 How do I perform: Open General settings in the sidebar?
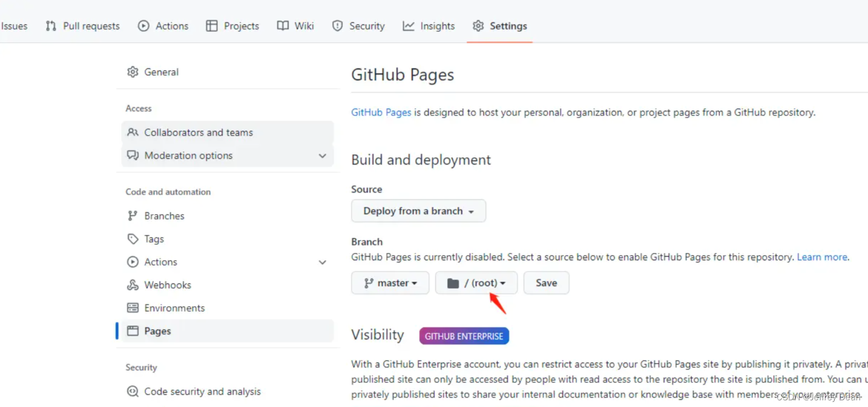pos(227,72)
